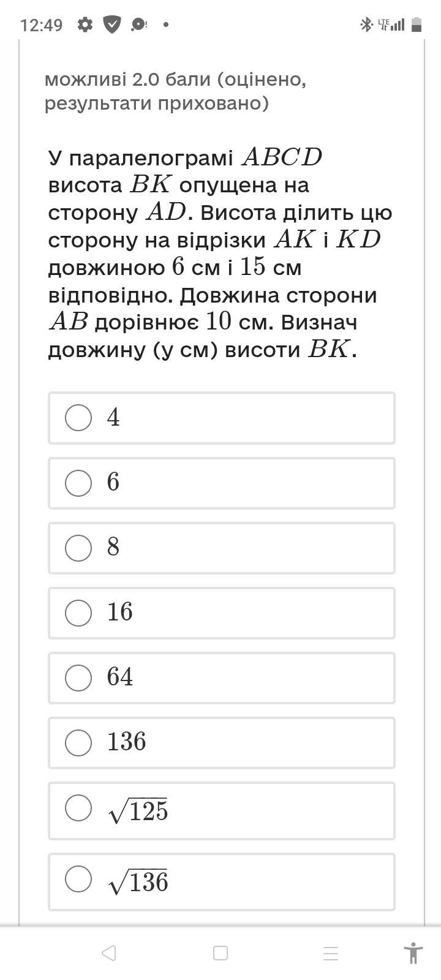
Task: Select the square root of 125 answer
Action: pyautogui.click(x=78, y=807)
